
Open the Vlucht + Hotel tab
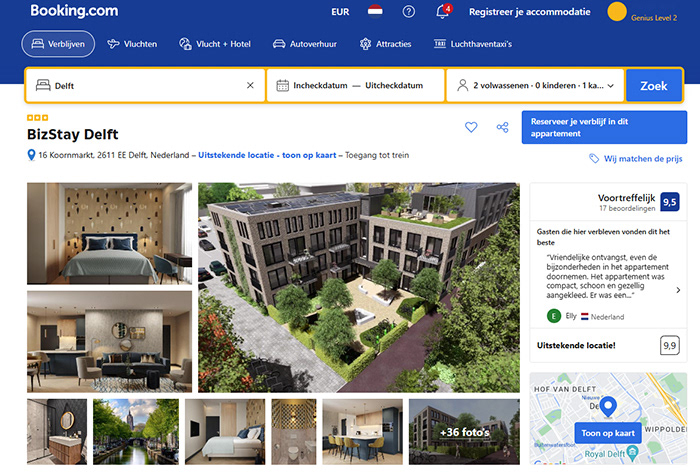pos(215,44)
